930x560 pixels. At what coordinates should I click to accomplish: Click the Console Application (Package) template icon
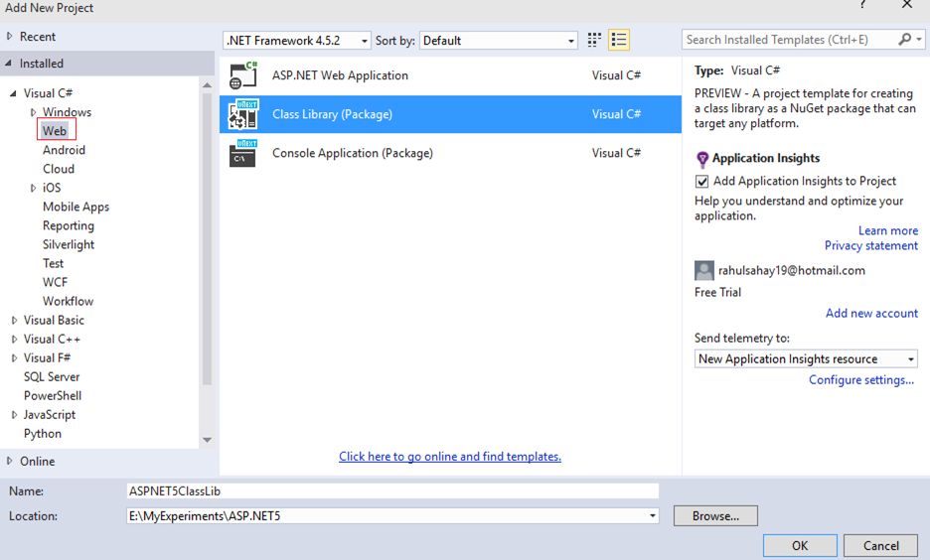243,153
